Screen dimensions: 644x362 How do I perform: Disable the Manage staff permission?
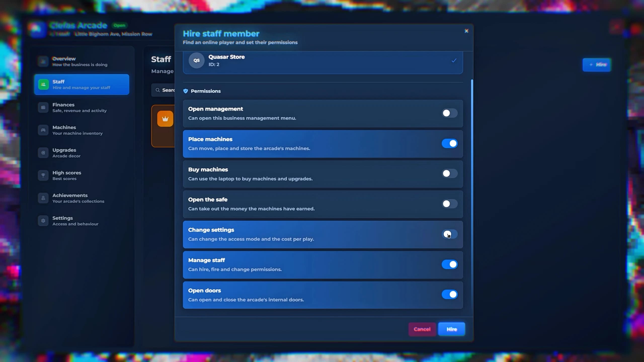(x=450, y=264)
